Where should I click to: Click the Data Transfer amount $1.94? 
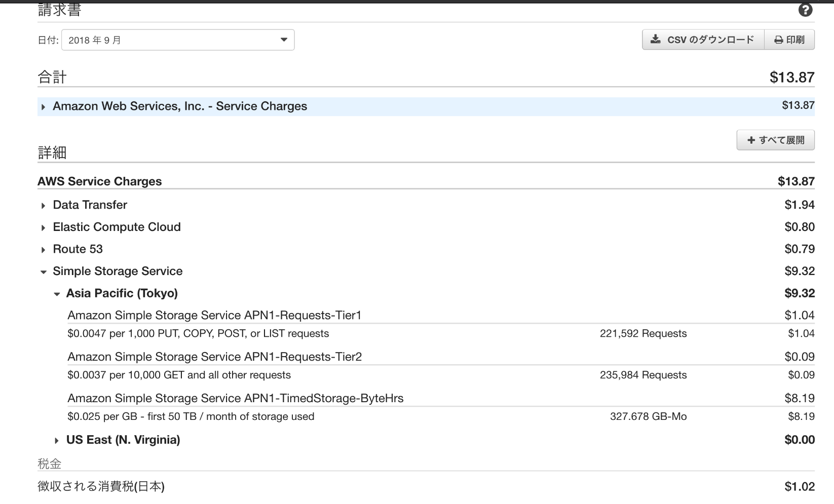coord(800,205)
